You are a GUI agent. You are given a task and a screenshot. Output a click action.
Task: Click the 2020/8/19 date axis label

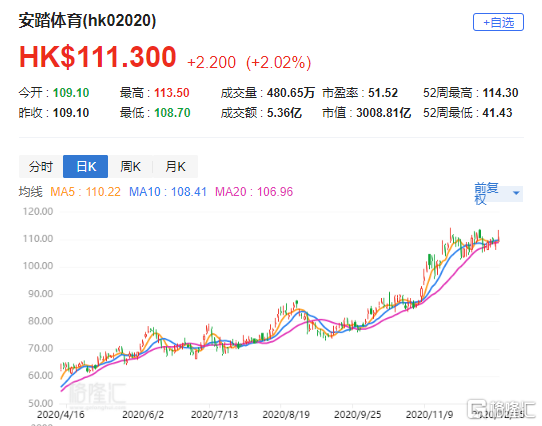point(286,414)
